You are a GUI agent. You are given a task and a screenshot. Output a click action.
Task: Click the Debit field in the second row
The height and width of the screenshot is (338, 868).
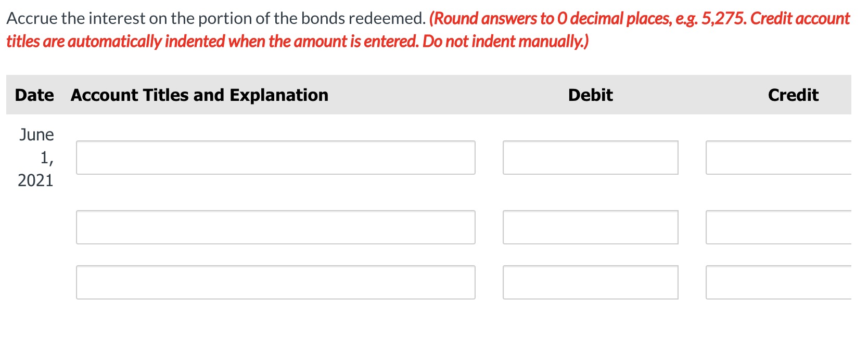point(591,227)
